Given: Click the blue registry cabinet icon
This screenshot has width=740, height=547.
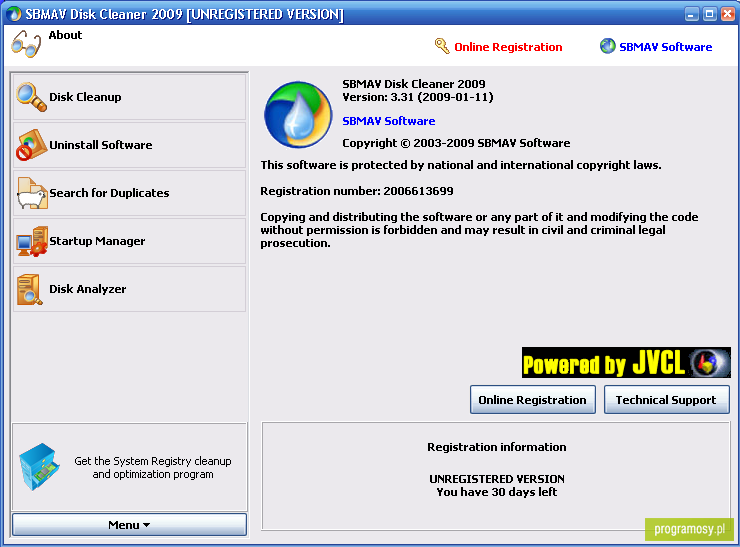Looking at the screenshot, I should pos(39,467).
